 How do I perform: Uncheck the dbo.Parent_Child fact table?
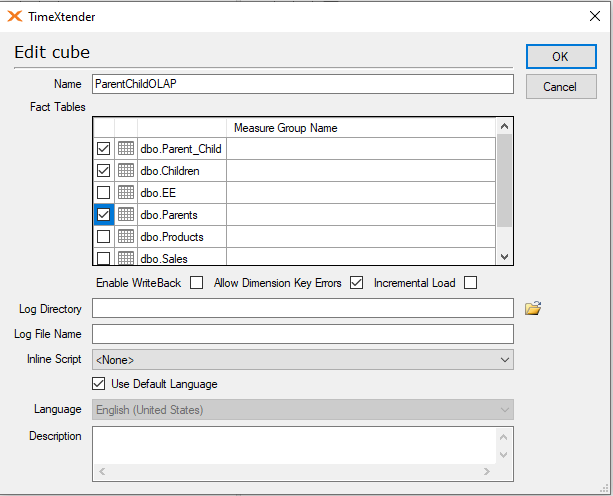tap(104, 149)
